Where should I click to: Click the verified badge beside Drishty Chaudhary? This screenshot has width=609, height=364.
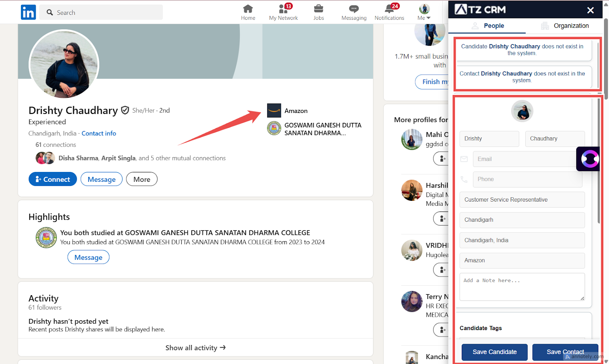click(125, 110)
